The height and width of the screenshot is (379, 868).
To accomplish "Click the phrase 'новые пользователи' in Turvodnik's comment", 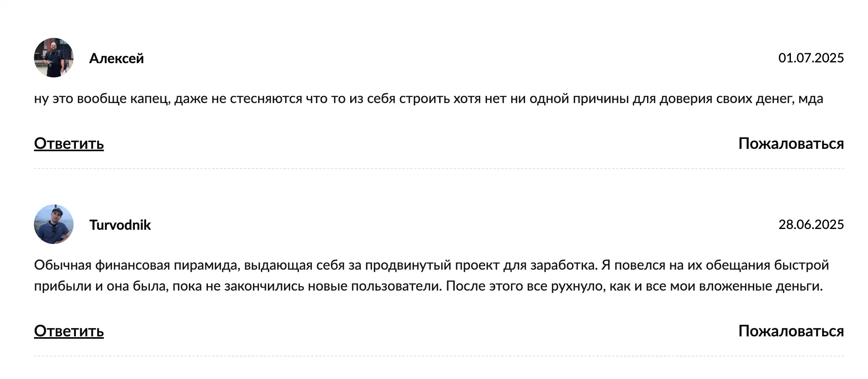I will click(x=375, y=286).
